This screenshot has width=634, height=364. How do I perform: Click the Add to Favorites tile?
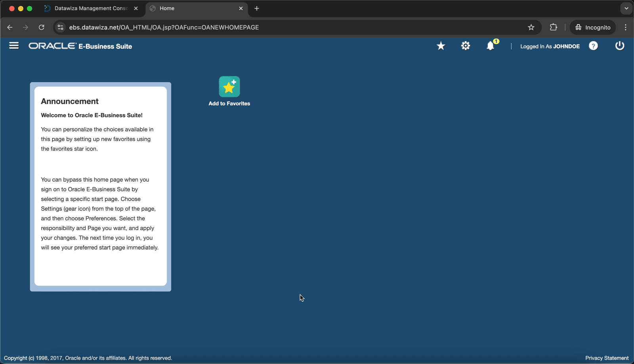coord(229,91)
